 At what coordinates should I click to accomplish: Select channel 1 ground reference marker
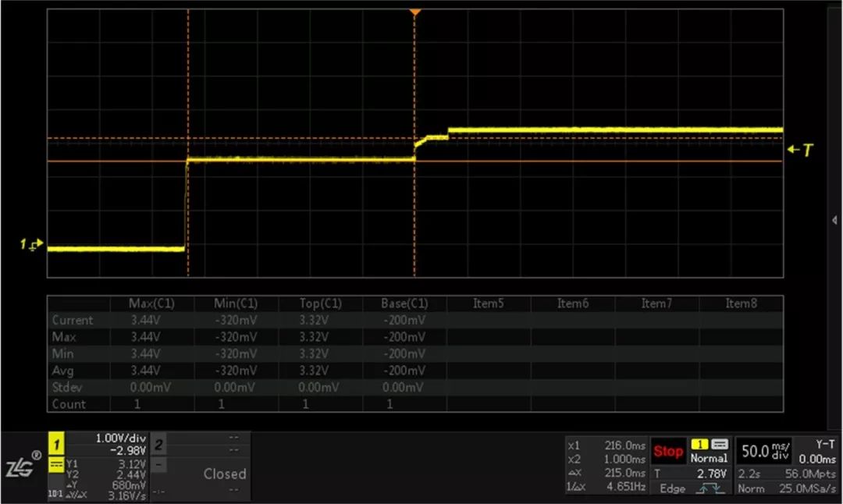pyautogui.click(x=30, y=245)
